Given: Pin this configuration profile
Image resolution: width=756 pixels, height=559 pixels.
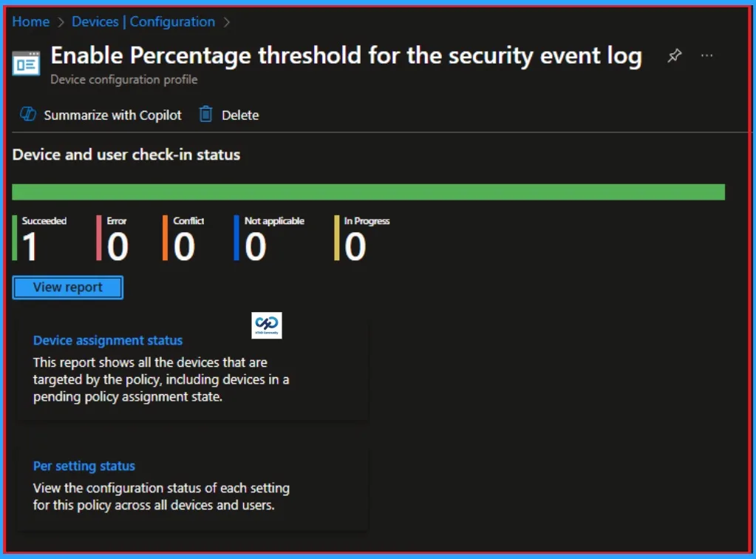Looking at the screenshot, I should 673,55.
